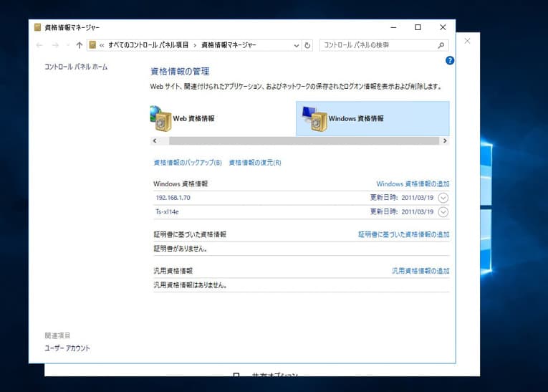
Task: Click the back navigation arrow
Action: pyautogui.click(x=39, y=45)
